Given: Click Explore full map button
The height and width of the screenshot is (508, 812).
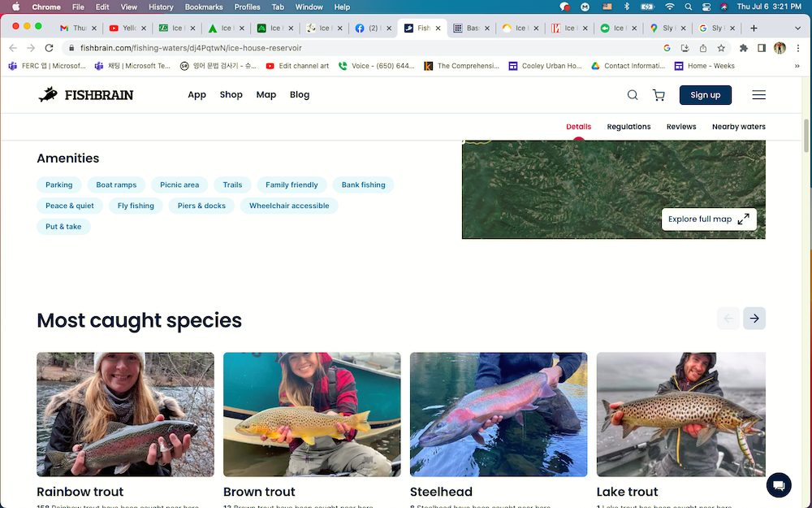Looking at the screenshot, I should 709,219.
